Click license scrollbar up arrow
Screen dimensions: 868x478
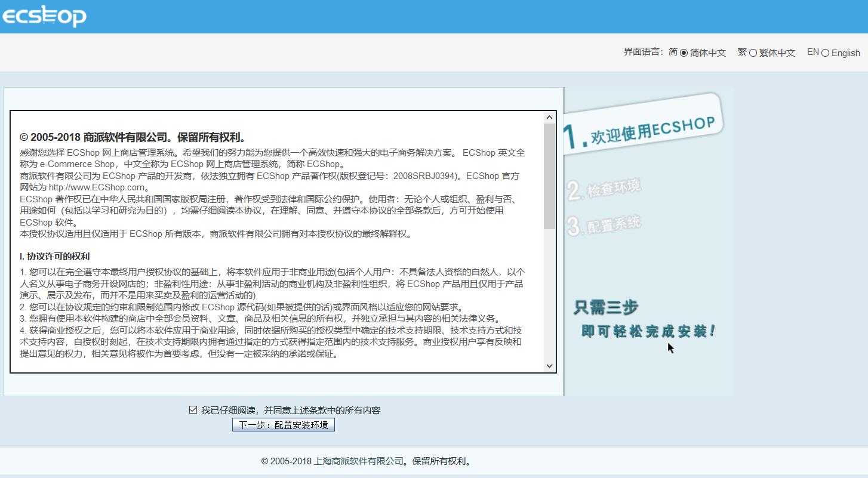click(549, 118)
